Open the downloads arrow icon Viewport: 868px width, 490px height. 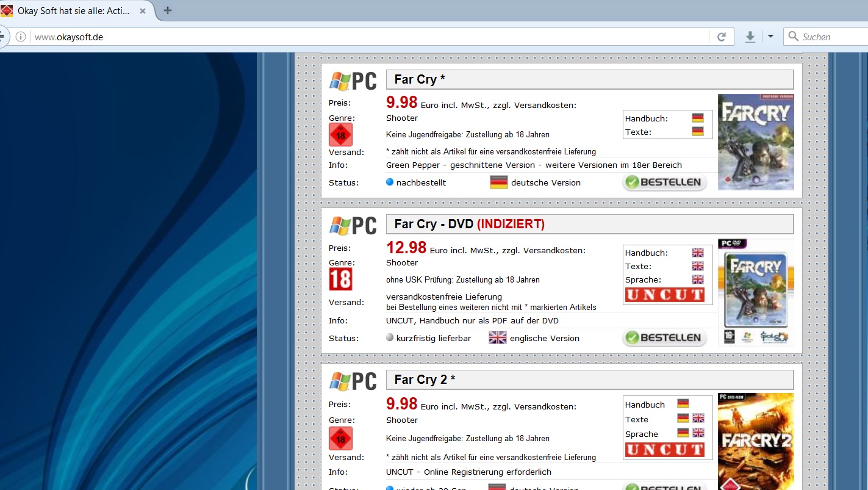750,37
